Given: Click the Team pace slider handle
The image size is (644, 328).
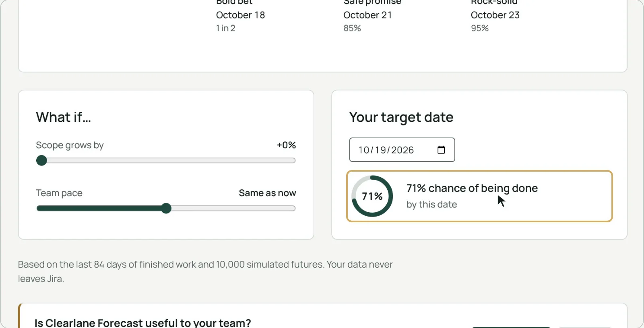Looking at the screenshot, I should coord(166,208).
